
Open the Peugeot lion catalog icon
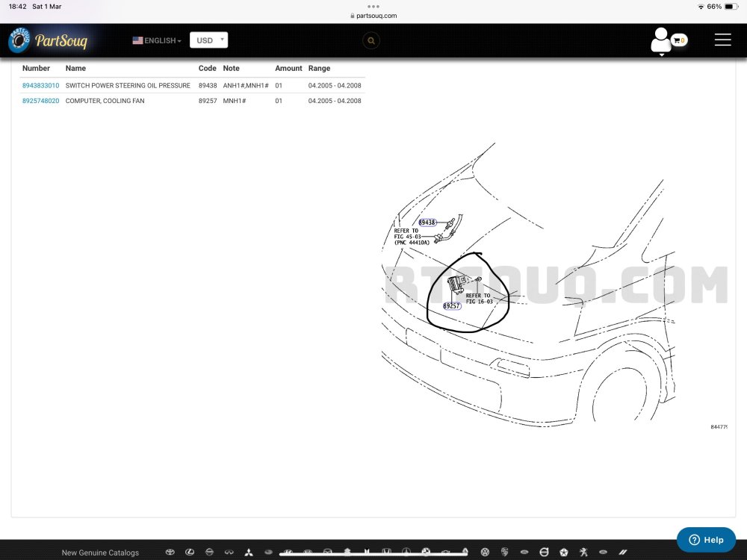[x=583, y=553]
